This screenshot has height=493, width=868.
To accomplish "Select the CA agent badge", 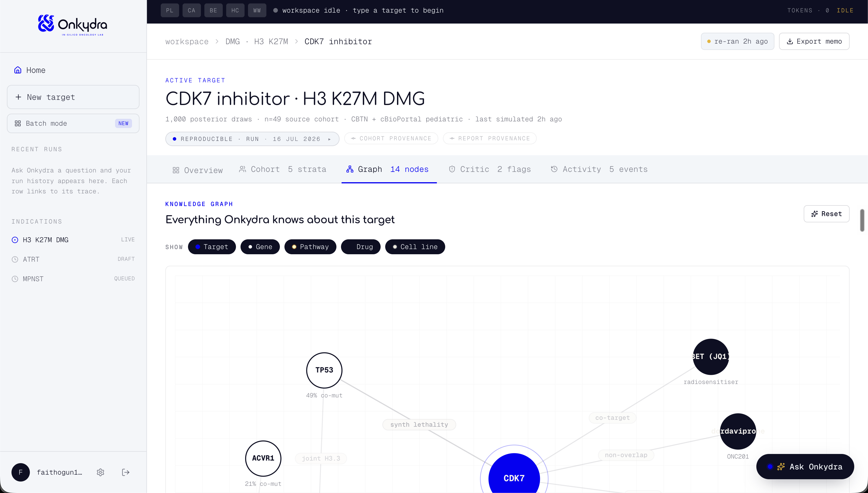I will pyautogui.click(x=192, y=11).
